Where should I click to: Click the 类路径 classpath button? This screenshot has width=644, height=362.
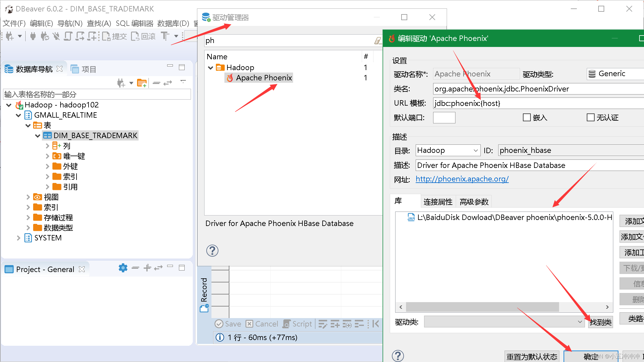pyautogui.click(x=632, y=318)
